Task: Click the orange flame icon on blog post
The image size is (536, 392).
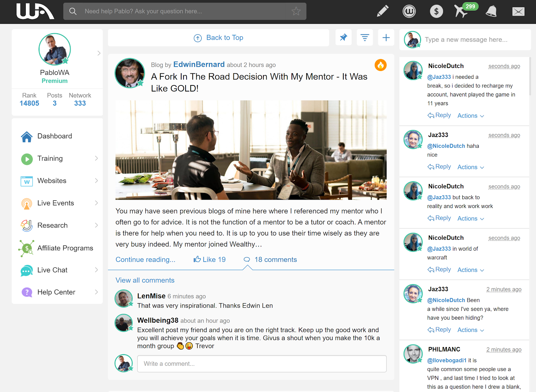Action: (x=381, y=65)
